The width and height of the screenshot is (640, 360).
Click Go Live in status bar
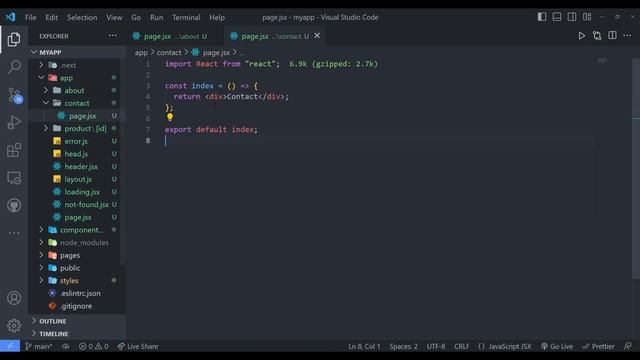pos(557,346)
